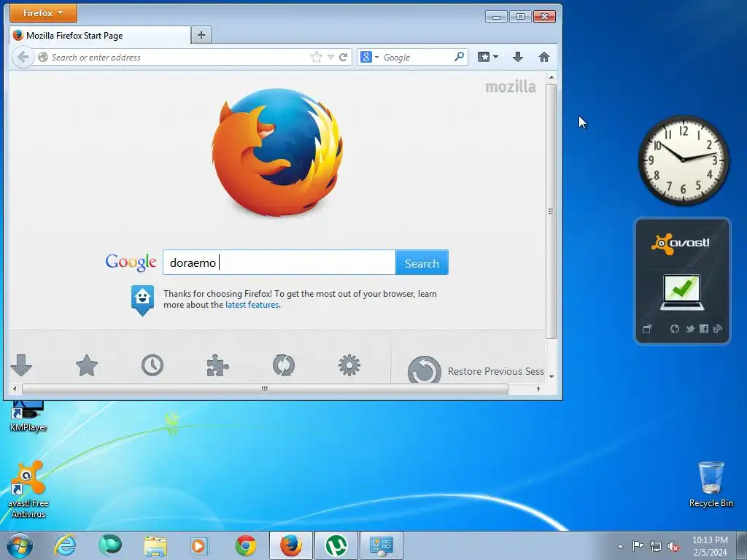The image size is (747, 560).
Task: Reload the current page
Action: pos(343,57)
